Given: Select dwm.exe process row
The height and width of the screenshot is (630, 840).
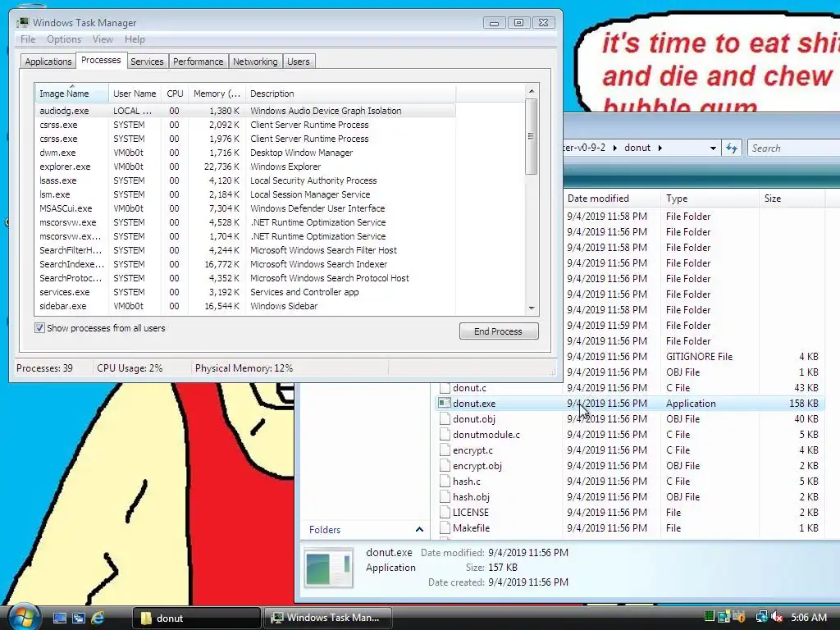Looking at the screenshot, I should (245, 153).
